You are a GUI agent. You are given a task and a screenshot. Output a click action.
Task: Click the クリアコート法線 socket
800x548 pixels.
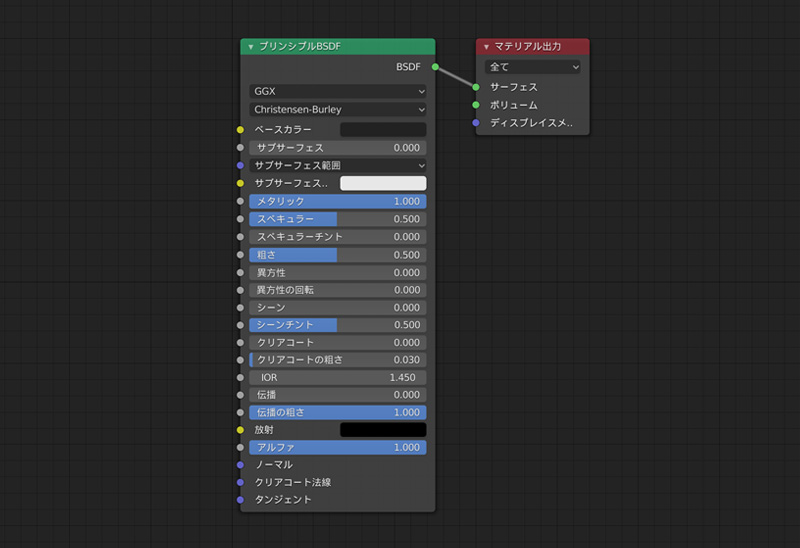point(240,482)
